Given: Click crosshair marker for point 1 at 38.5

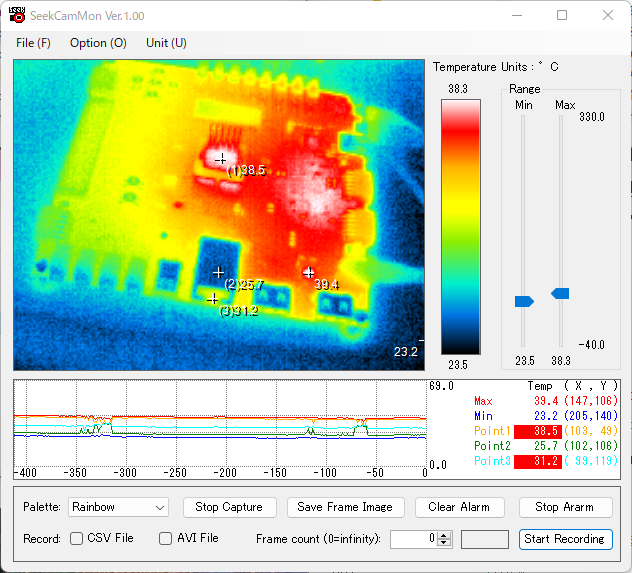Looking at the screenshot, I should [221, 159].
